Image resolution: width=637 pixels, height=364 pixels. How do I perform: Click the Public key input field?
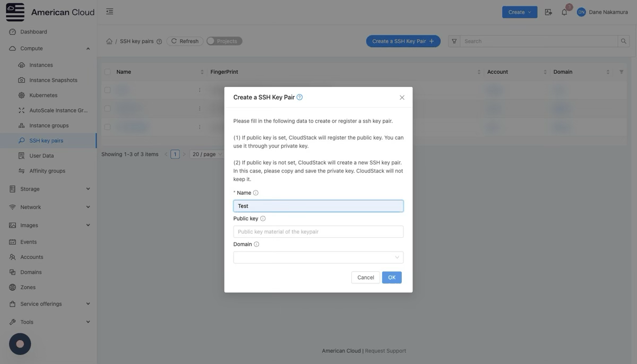pyautogui.click(x=318, y=232)
